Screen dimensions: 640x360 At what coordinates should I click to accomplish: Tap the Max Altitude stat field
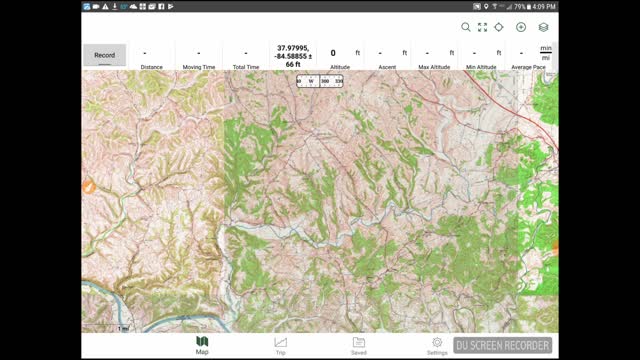click(x=434, y=56)
